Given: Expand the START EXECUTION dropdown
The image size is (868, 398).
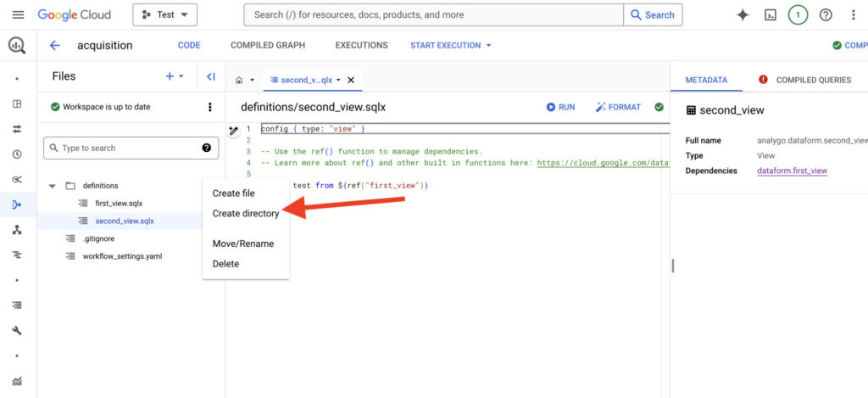Looking at the screenshot, I should click(x=451, y=46).
